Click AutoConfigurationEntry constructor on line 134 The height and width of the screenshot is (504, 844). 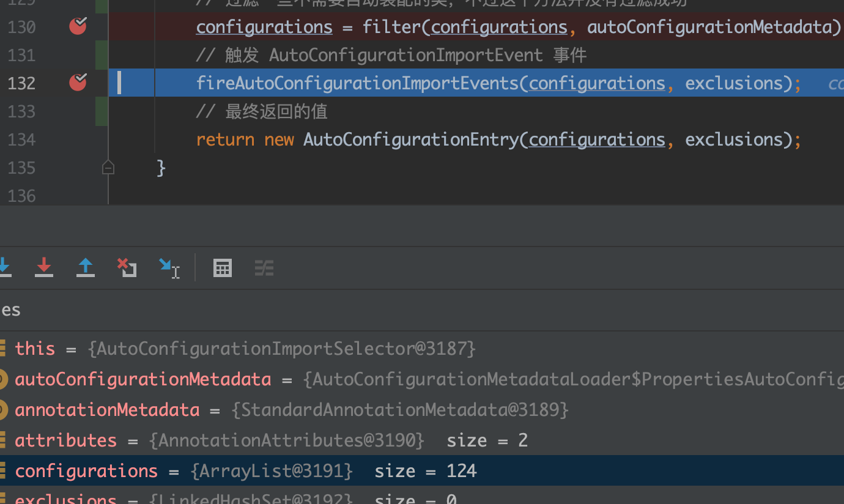click(411, 139)
